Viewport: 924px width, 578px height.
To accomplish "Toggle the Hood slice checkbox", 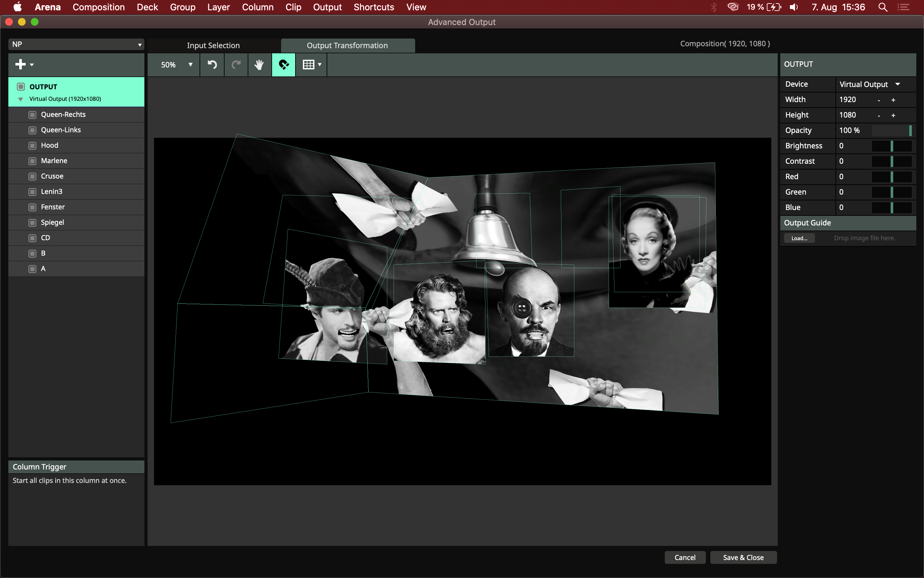I will click(32, 146).
